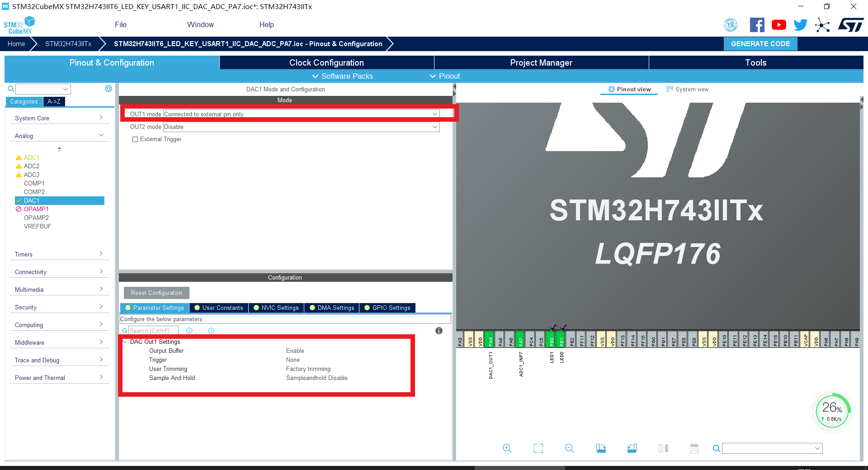Select DAC1 in the Analog peripheral list
The height and width of the screenshot is (470, 868).
click(59, 200)
